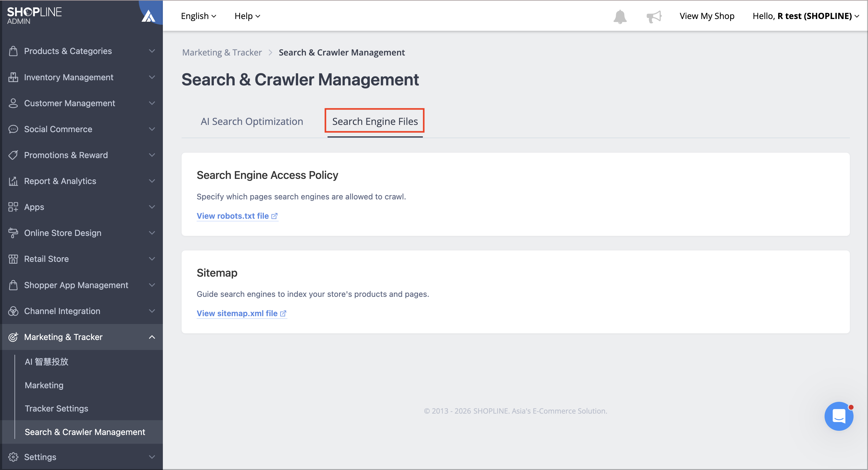Click 'Specify which pages search engines' description
The width and height of the screenshot is (868, 470).
(x=301, y=196)
